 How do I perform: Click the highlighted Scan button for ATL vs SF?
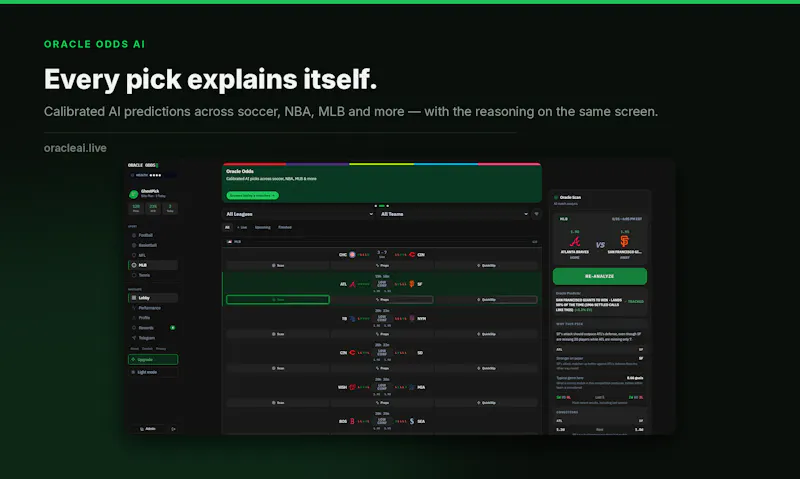click(x=278, y=300)
